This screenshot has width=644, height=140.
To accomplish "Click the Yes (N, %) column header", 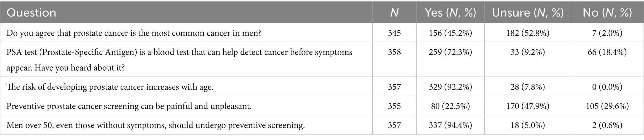I will click(450, 12).
